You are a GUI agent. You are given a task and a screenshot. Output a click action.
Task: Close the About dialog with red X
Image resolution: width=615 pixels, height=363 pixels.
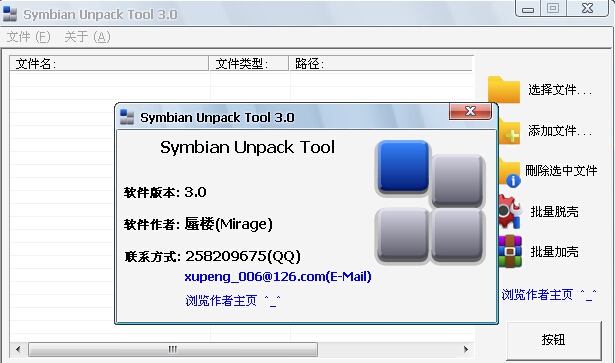pos(470,111)
